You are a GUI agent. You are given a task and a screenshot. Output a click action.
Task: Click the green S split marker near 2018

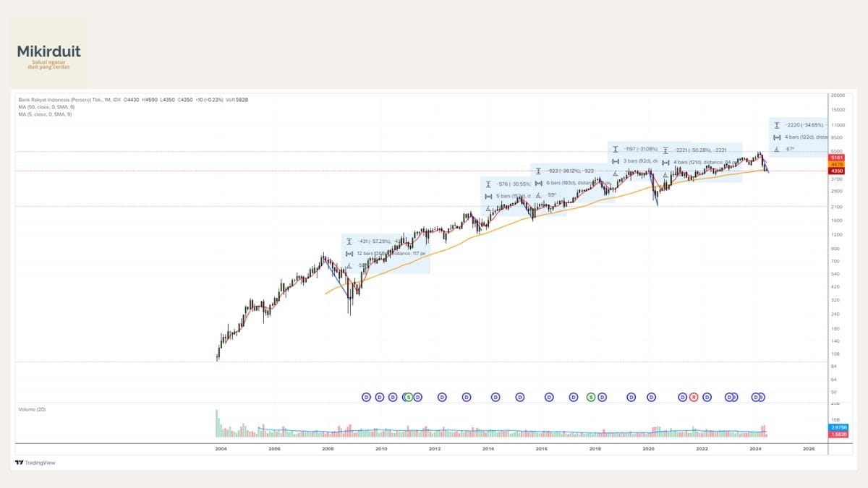coord(592,397)
